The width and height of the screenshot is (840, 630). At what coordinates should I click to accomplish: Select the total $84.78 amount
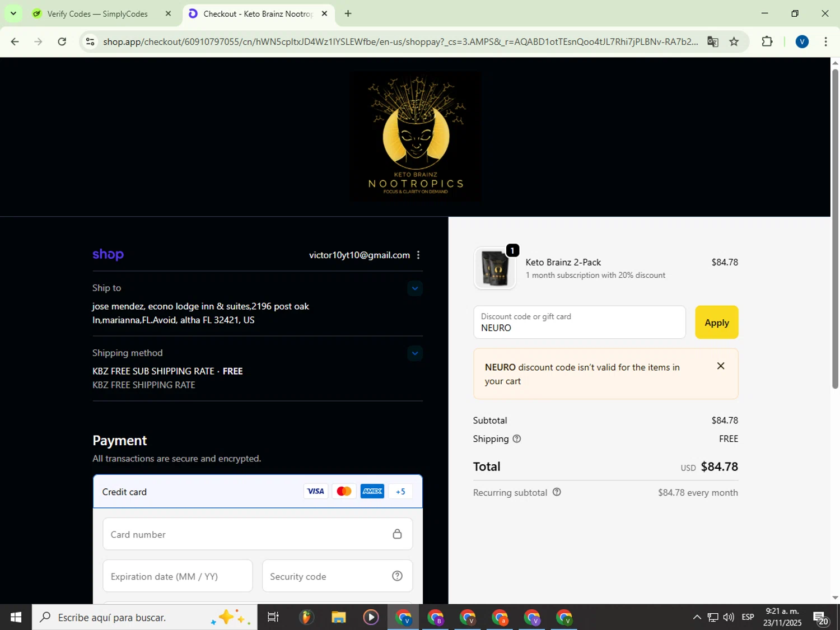[719, 466]
